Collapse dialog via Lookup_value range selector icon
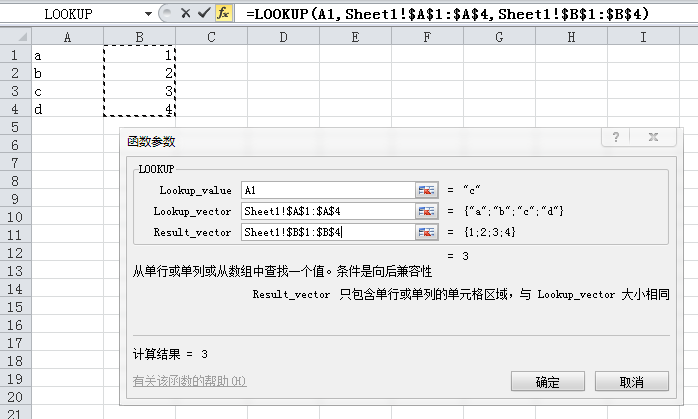Screen dimensions: 698x419 click(x=426, y=190)
